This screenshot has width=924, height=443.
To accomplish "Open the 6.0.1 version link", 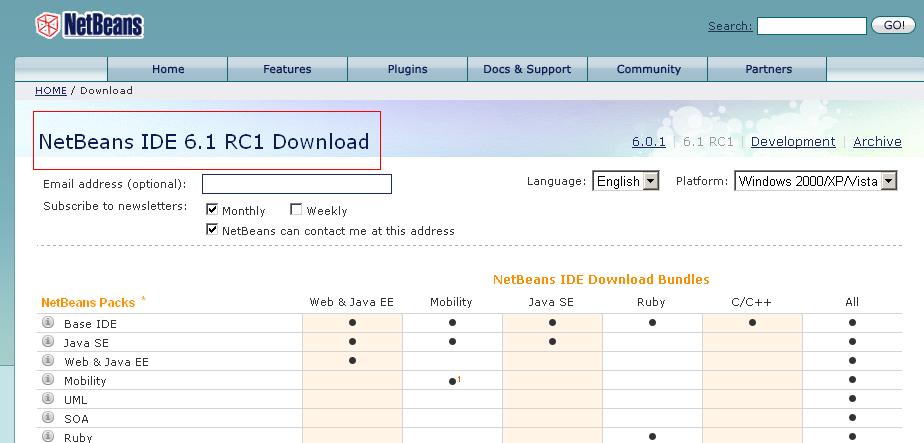I will click(x=649, y=141).
